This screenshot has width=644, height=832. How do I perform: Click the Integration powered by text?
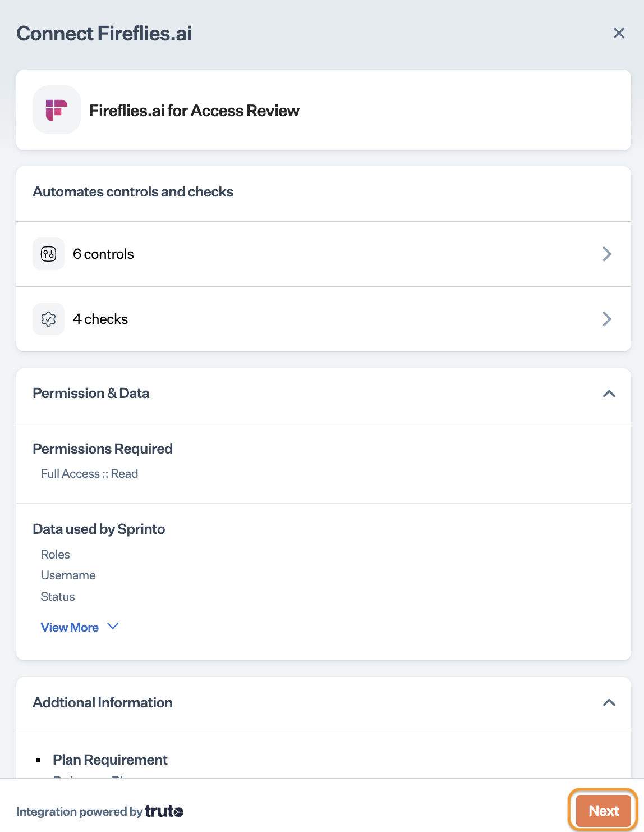80,811
